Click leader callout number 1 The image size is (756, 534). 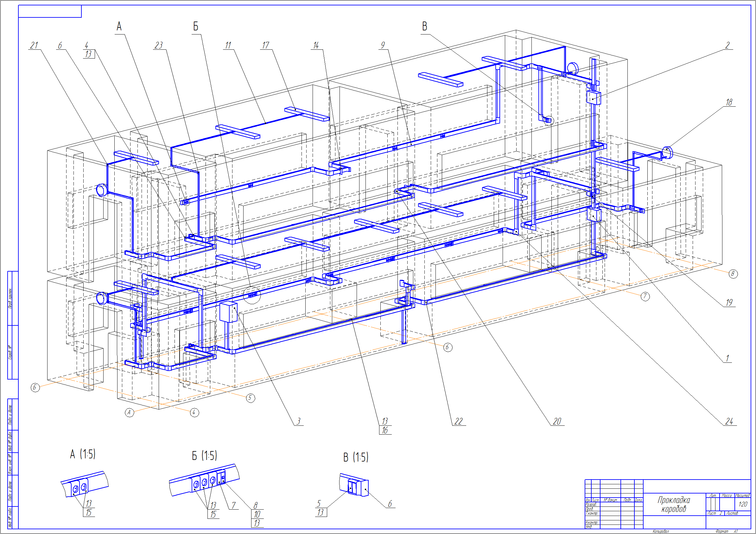[727, 358]
